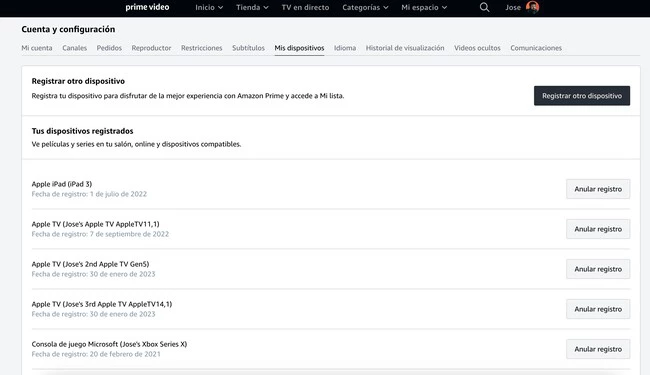
Task: Click the Tus dispositivos registrados heading
Action: coord(82,131)
